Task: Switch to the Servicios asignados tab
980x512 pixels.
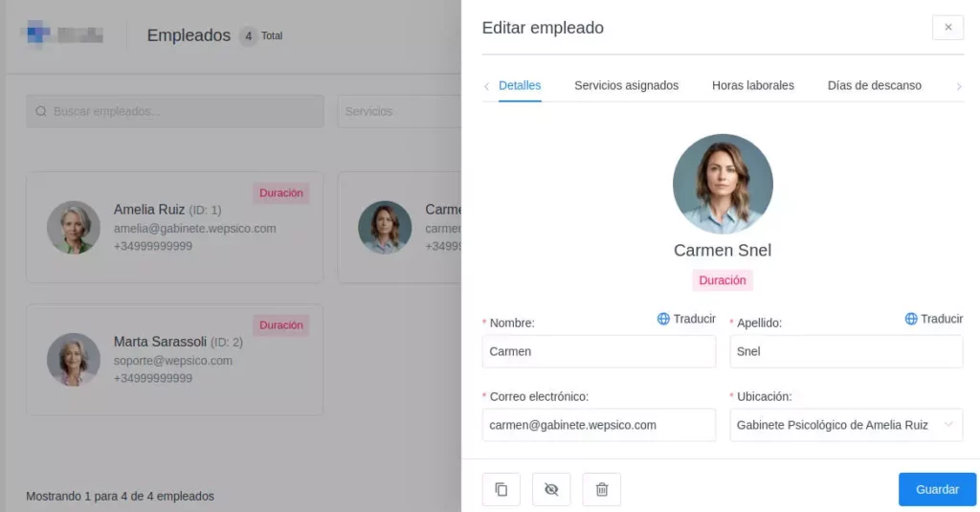Action: 626,85
